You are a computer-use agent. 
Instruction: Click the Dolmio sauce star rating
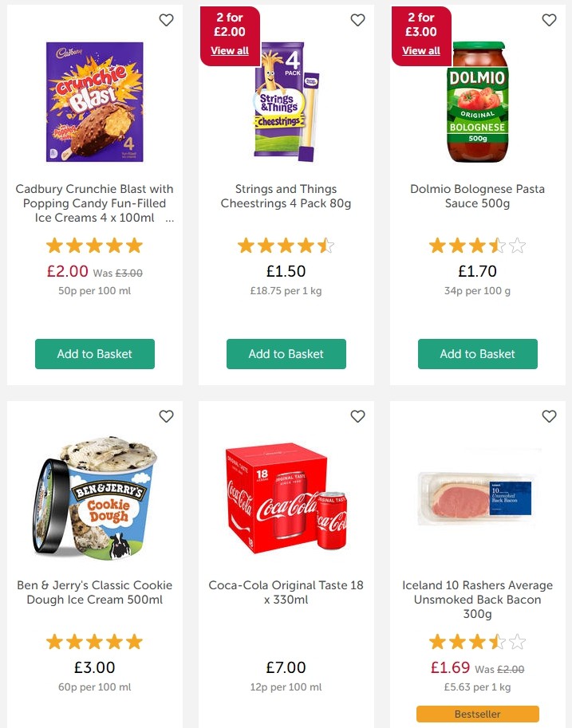(x=478, y=246)
